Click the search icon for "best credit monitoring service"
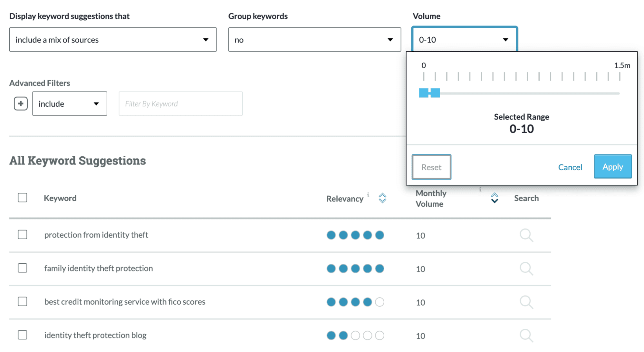Viewport: 644px width, 352px height. pyautogui.click(x=526, y=302)
